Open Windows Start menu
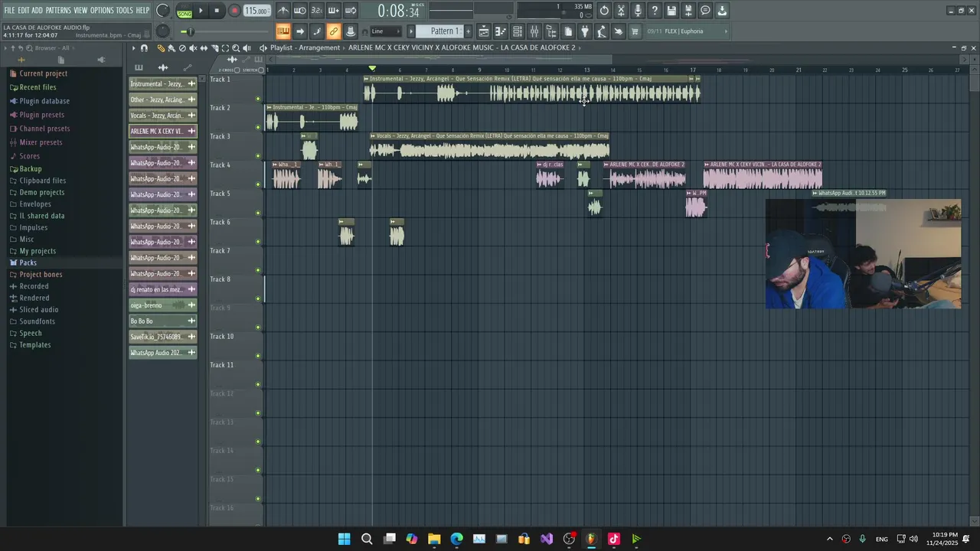The width and height of the screenshot is (980, 551). click(x=345, y=539)
